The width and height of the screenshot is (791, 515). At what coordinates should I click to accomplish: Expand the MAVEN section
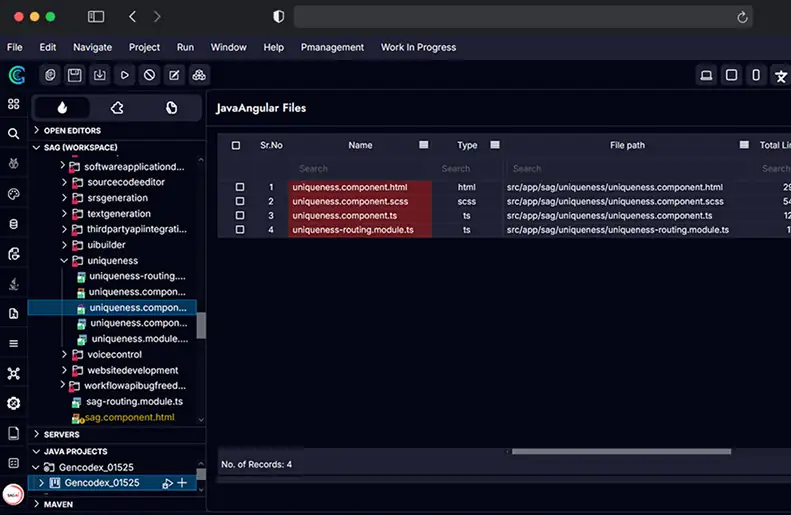click(x=36, y=503)
